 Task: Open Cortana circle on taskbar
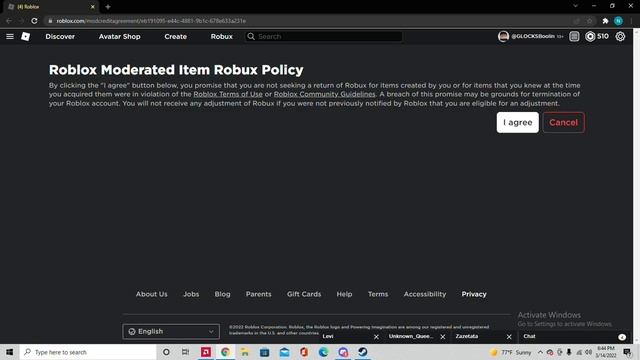(166, 352)
